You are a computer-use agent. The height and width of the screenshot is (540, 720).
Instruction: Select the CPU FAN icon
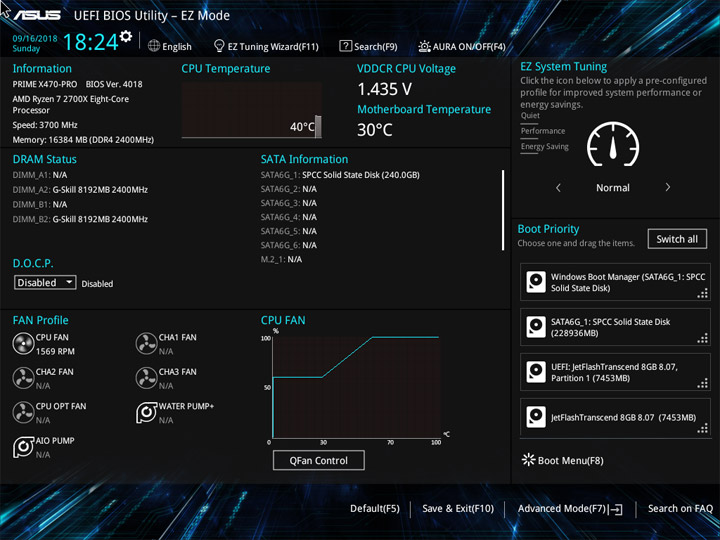pyautogui.click(x=23, y=343)
